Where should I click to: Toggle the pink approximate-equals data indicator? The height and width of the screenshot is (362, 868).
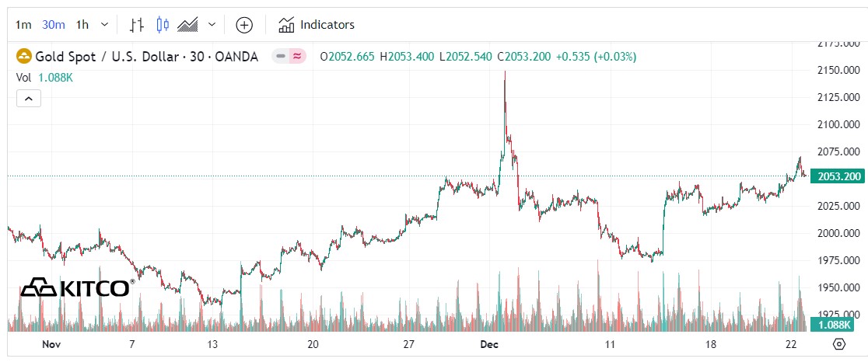point(296,57)
